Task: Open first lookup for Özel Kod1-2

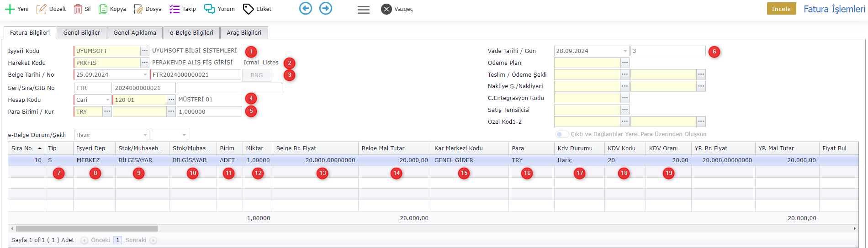Action: [625, 121]
